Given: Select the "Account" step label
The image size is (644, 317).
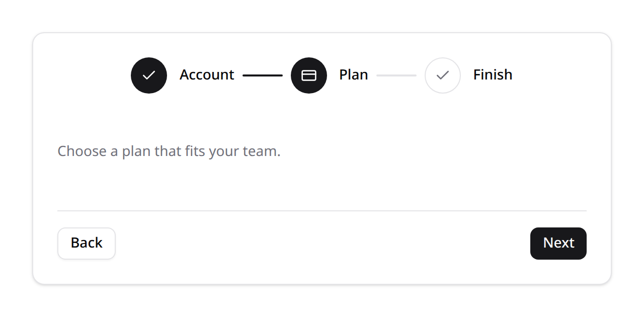Looking at the screenshot, I should tap(207, 74).
